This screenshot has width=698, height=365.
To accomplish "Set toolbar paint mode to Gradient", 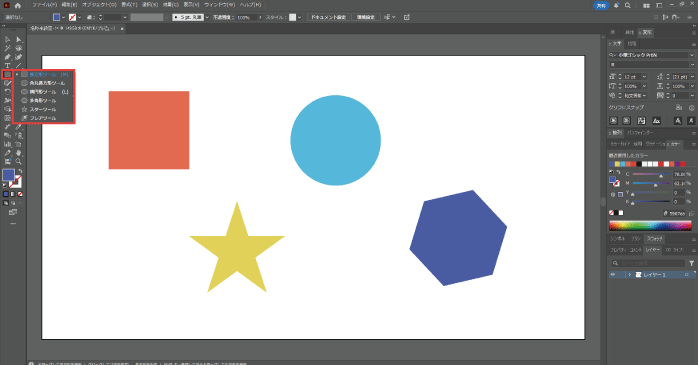I will pos(13,194).
